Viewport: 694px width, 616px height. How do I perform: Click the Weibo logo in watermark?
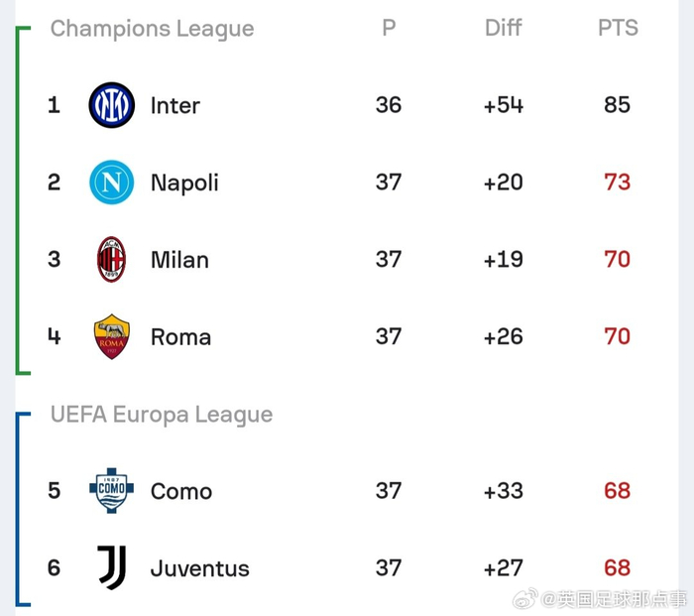coord(525,599)
